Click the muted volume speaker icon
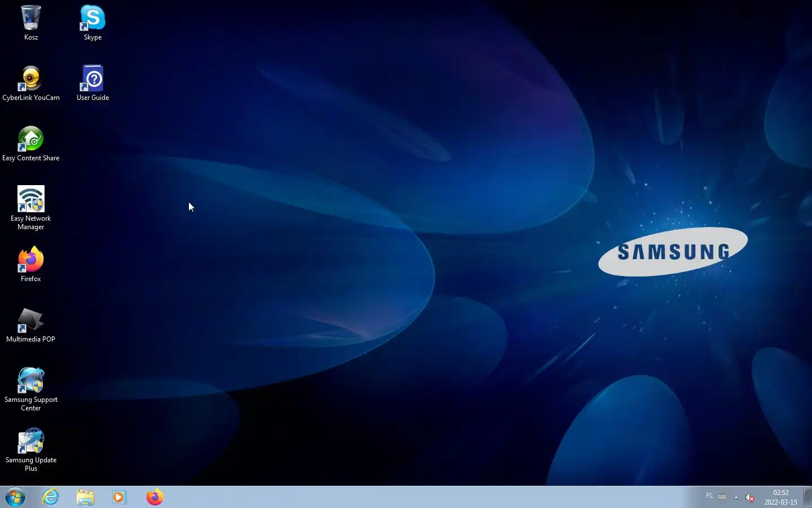Screen dimensions: 812x508 tap(749, 497)
